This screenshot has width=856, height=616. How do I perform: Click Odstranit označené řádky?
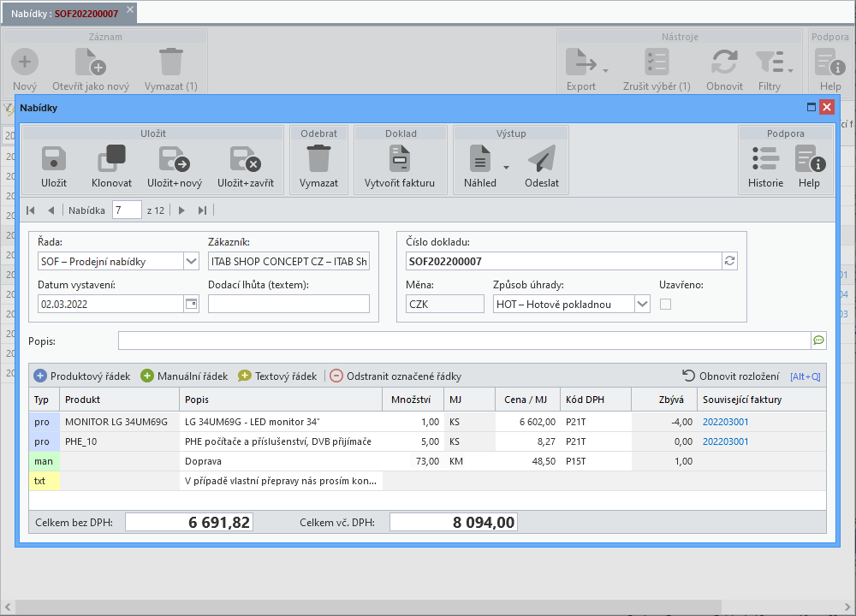pos(395,376)
